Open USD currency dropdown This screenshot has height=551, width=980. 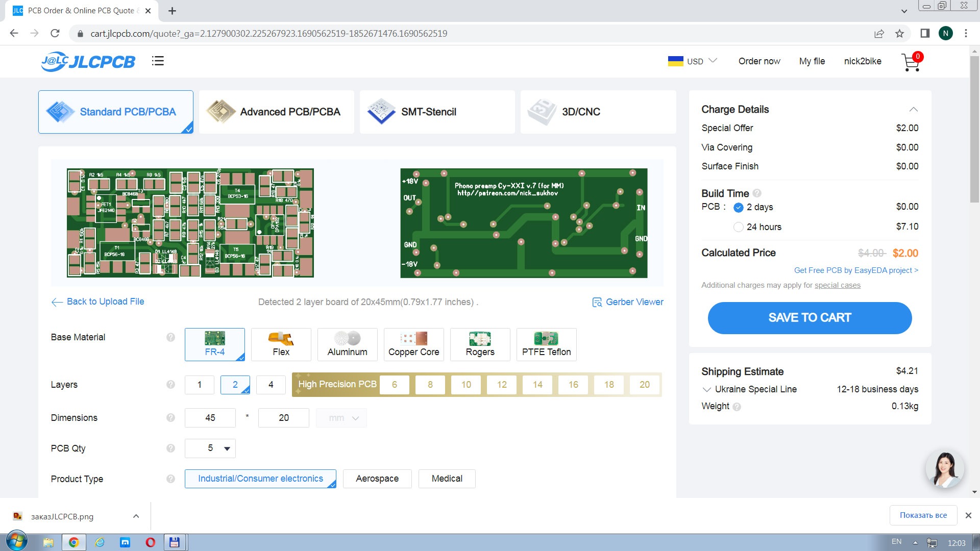(693, 61)
